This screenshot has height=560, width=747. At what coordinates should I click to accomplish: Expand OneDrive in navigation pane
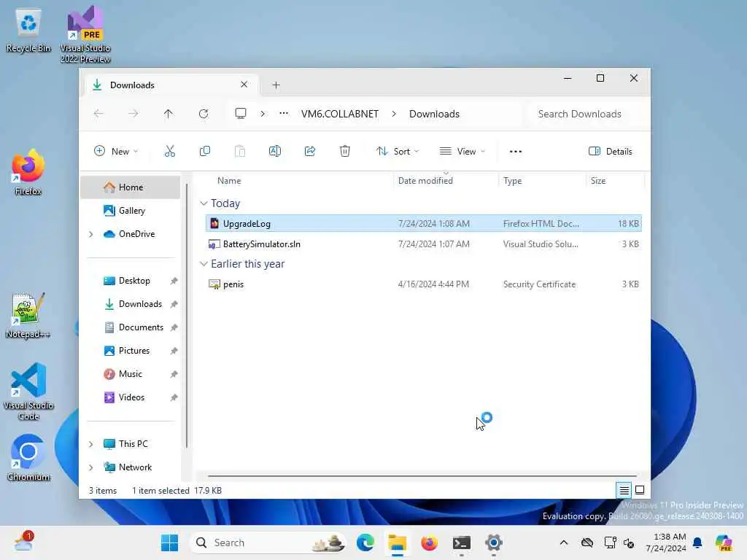91,234
